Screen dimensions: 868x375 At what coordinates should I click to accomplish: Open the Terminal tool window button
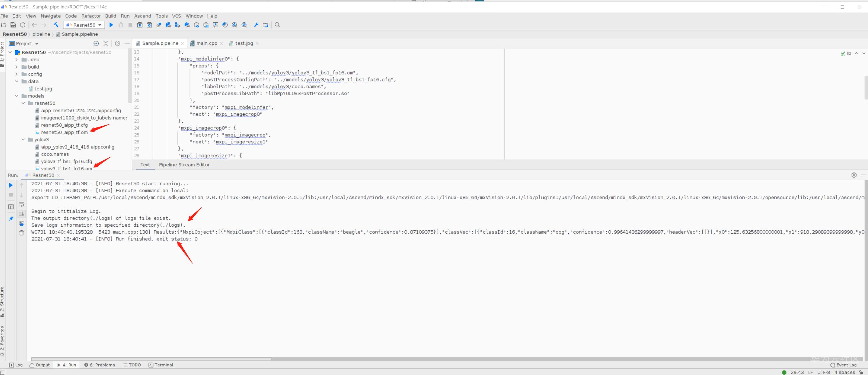(161, 365)
